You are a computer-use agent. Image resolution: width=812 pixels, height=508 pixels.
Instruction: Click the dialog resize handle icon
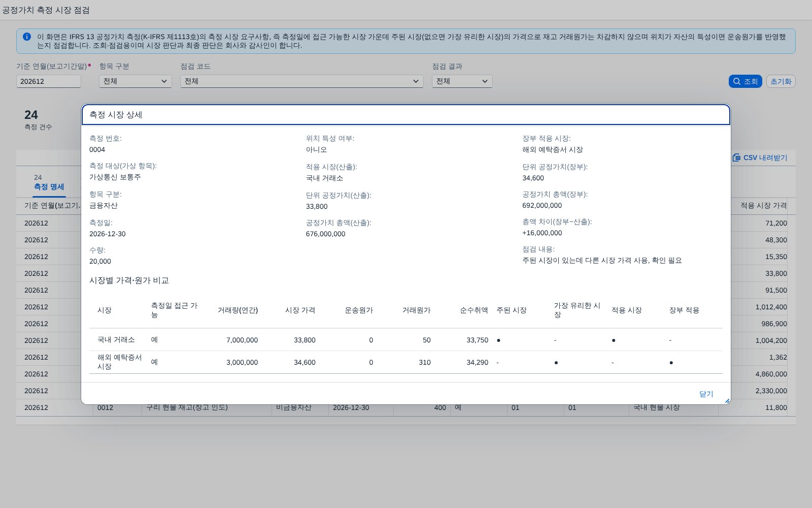tap(727, 401)
